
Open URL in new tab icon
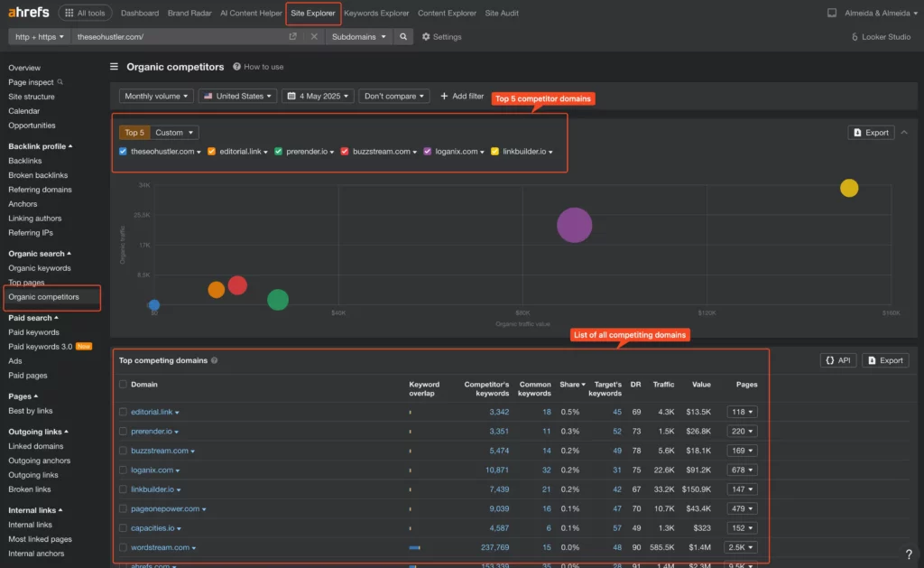[x=292, y=37]
